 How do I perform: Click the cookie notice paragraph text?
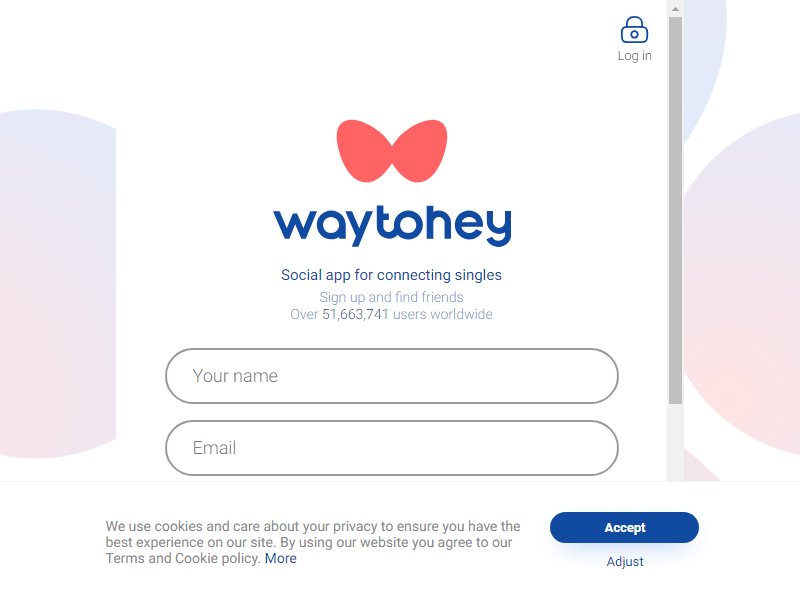313,542
